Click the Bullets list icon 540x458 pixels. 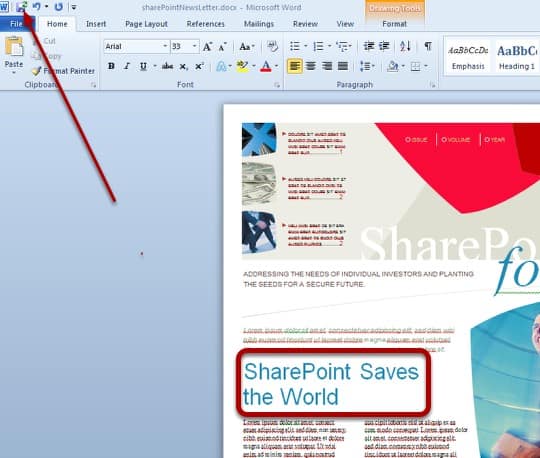click(x=295, y=46)
